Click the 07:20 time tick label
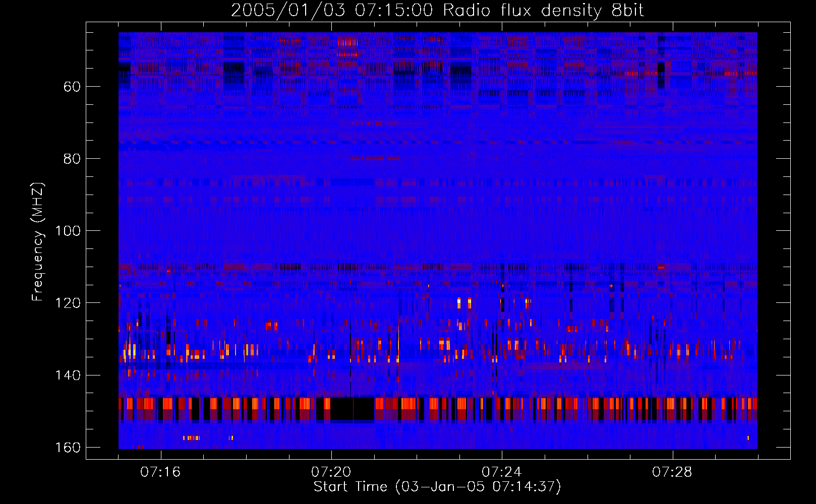Viewport: 816px width, 504px height. click(x=331, y=472)
